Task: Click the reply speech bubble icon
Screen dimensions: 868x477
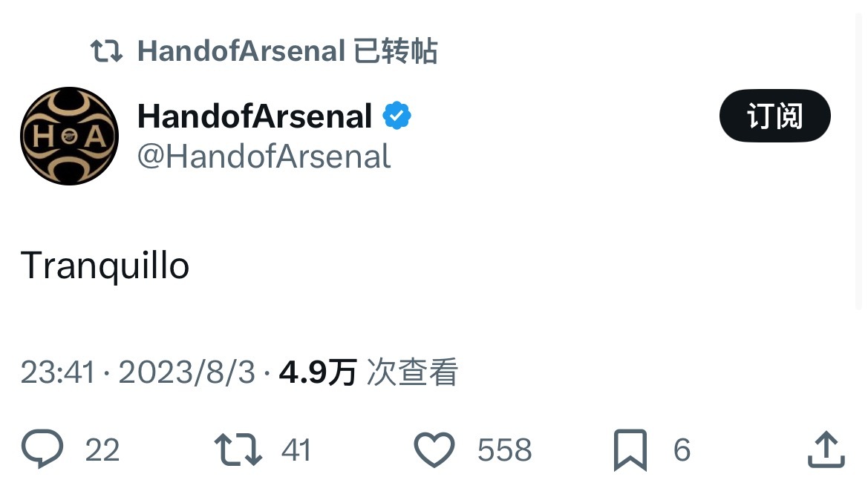Action: coord(42,450)
